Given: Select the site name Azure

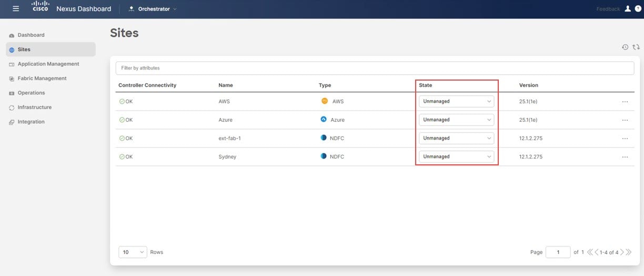Looking at the screenshot, I should 225,120.
